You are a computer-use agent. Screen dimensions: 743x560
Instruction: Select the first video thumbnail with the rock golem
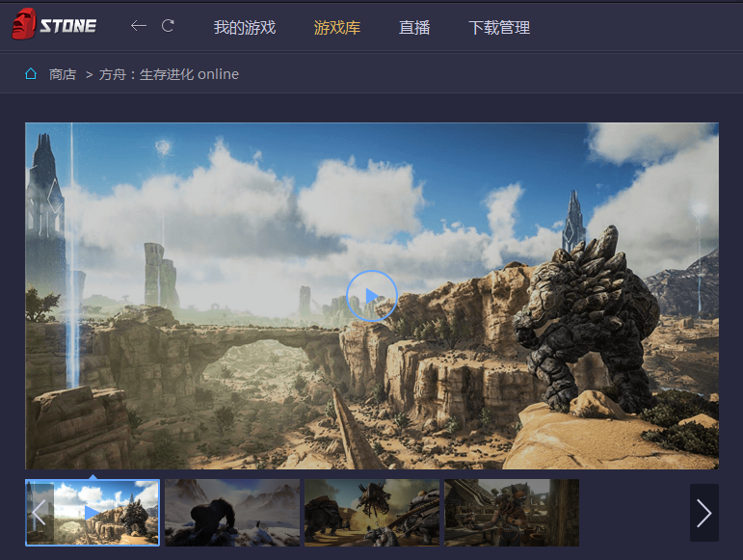(93, 513)
